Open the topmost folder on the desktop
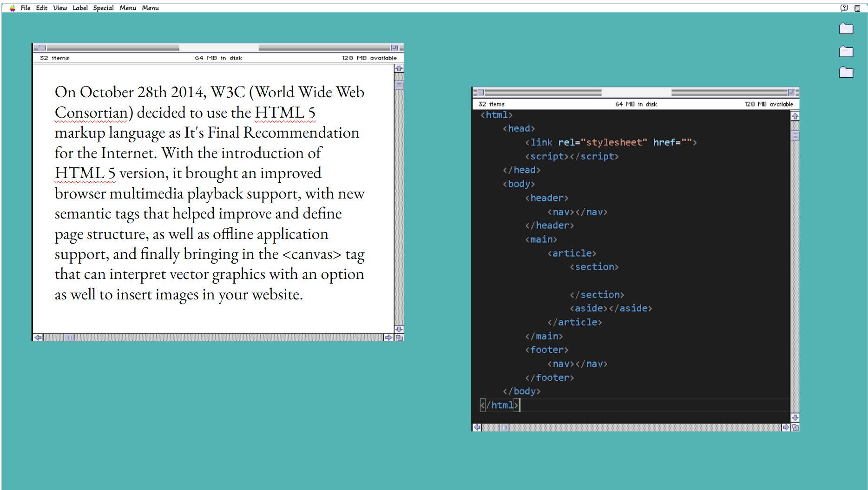Viewport: 868px width, 490px height. coord(846,28)
